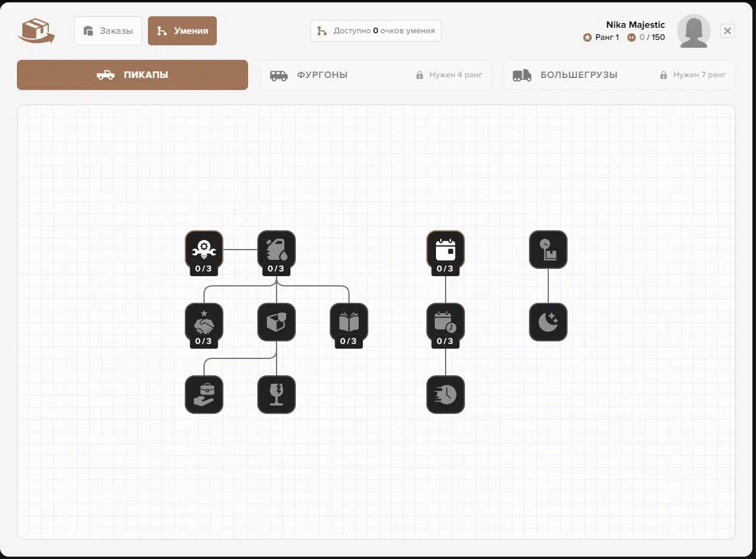Viewport: 756px width, 559px height.
Task: Switch to the Фургоны tab
Action: pos(376,75)
